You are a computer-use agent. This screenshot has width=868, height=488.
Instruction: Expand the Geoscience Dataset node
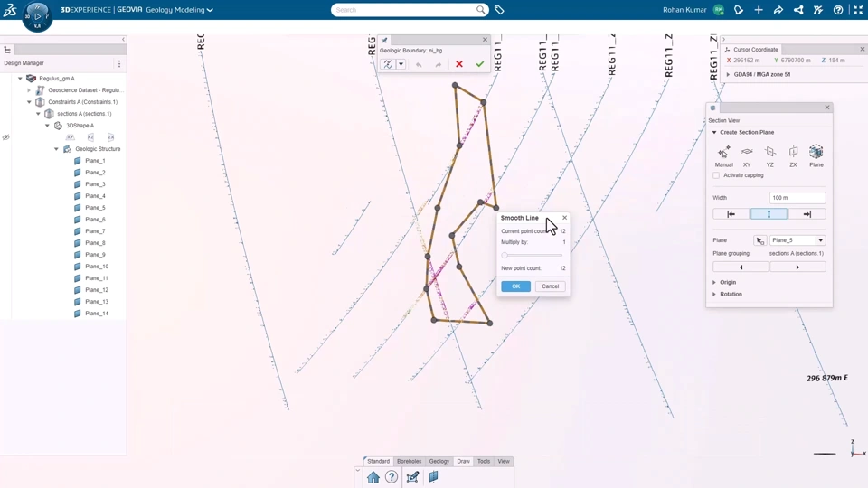(29, 90)
